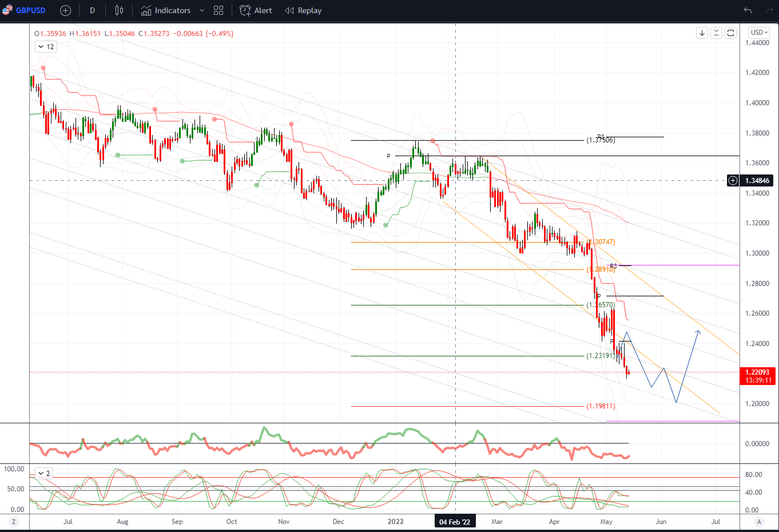Click the Dec label on the time axis
The width and height of the screenshot is (779, 532).
339,522
